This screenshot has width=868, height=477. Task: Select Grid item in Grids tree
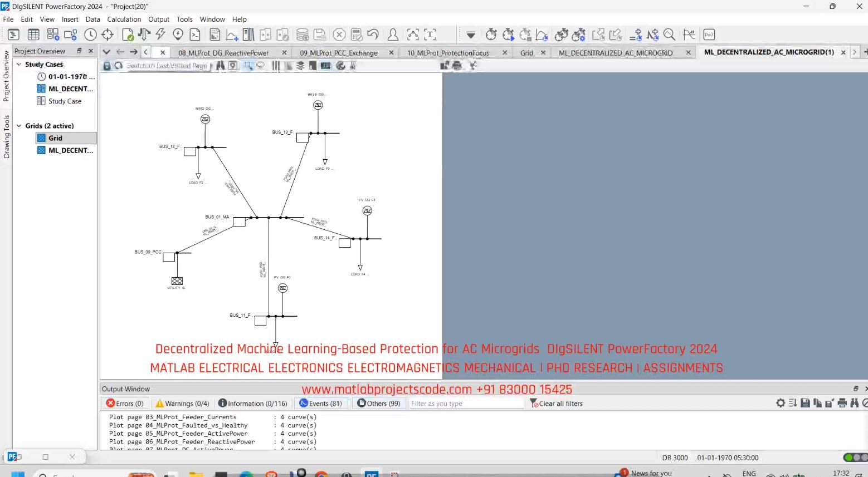55,138
